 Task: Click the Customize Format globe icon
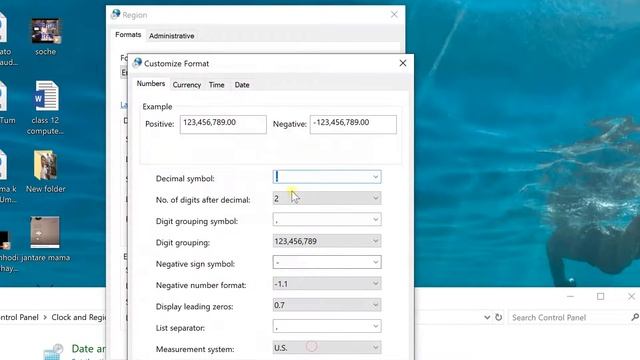pyautogui.click(x=137, y=63)
